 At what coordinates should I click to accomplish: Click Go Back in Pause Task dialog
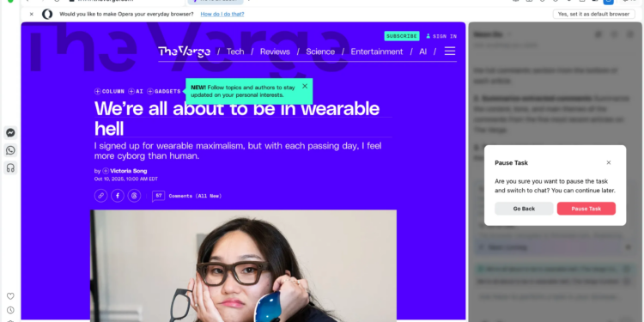click(x=524, y=209)
